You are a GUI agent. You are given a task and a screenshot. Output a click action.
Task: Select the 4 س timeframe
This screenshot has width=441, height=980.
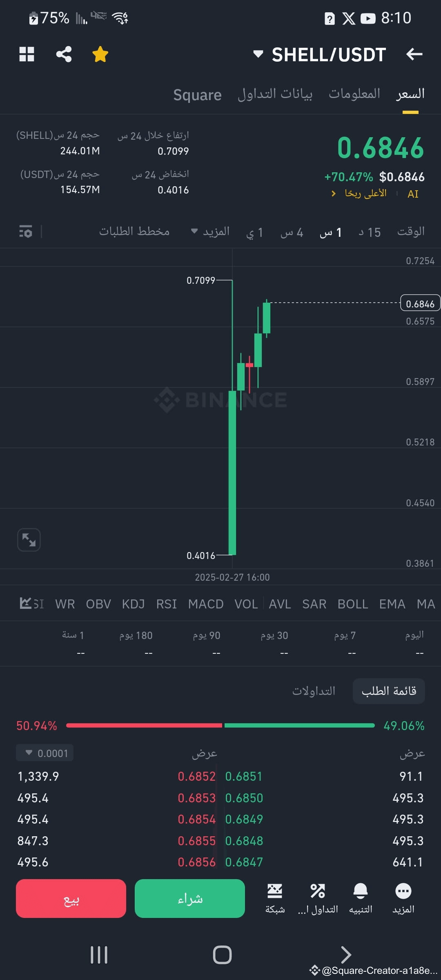point(292,232)
